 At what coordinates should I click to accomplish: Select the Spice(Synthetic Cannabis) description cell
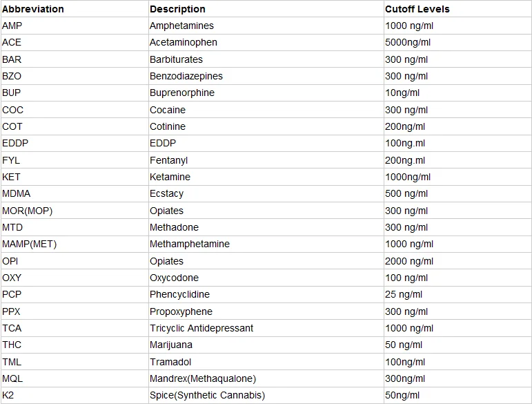[207, 395]
